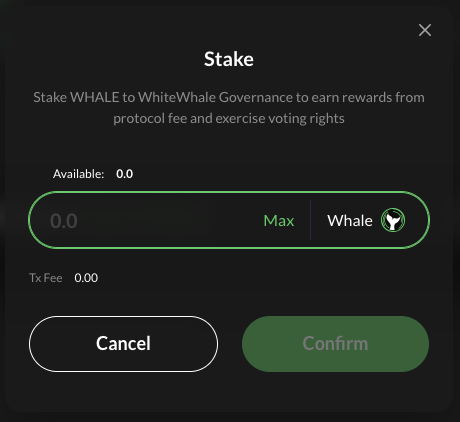Cancel the staking dialog
This screenshot has height=422, width=460.
tap(123, 344)
